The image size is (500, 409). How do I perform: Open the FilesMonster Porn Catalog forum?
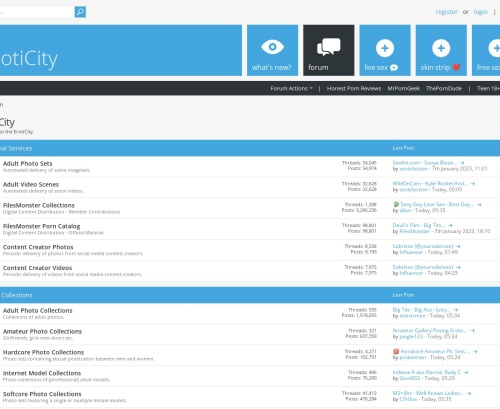[x=41, y=226]
